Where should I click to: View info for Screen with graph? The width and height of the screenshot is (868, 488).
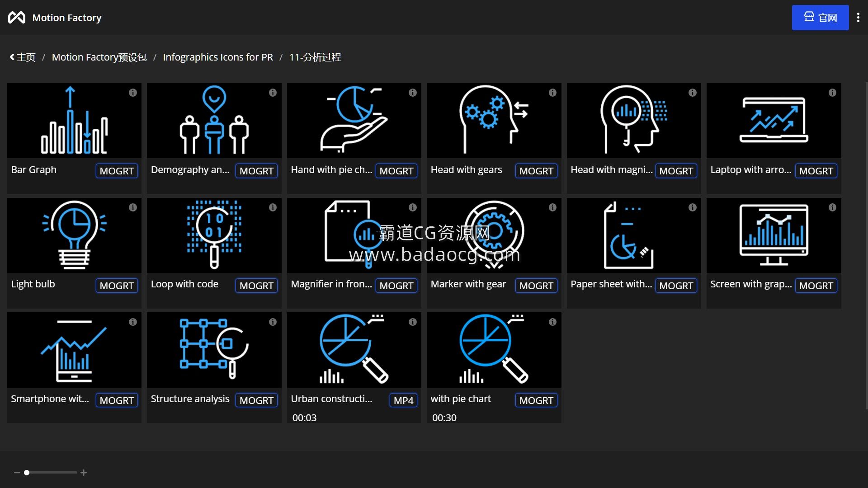pyautogui.click(x=832, y=207)
